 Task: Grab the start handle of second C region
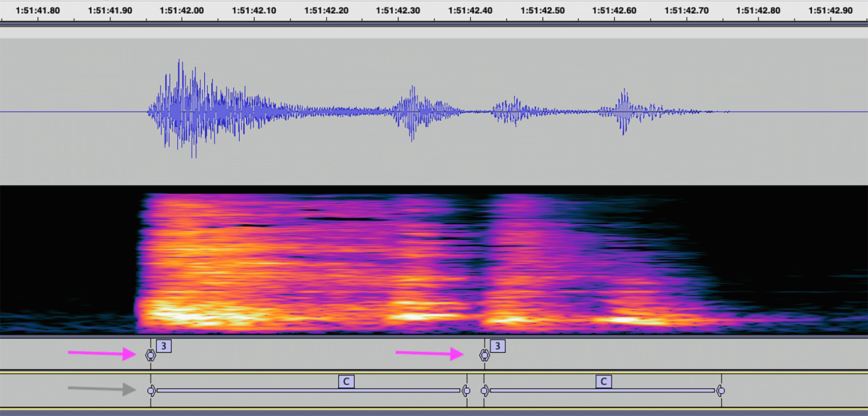(x=485, y=391)
